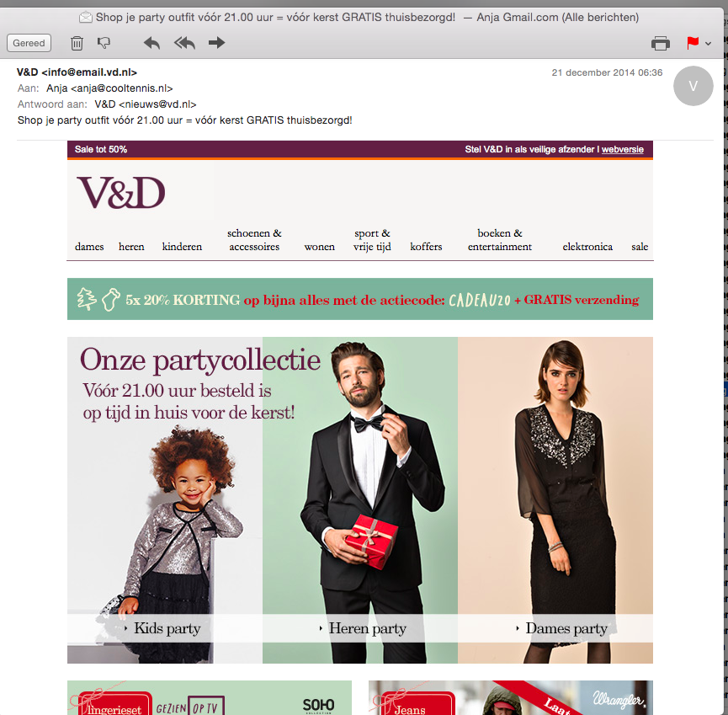Click the CADEAU20 korting banner
Viewport: 728px width, 715px height.
coord(360,299)
